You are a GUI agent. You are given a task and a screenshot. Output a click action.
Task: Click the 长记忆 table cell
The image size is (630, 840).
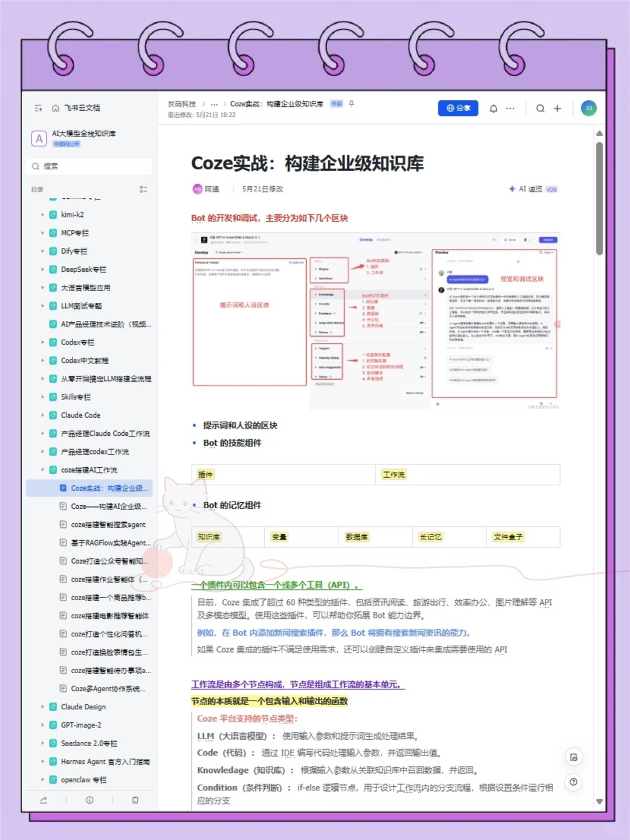[x=449, y=537]
